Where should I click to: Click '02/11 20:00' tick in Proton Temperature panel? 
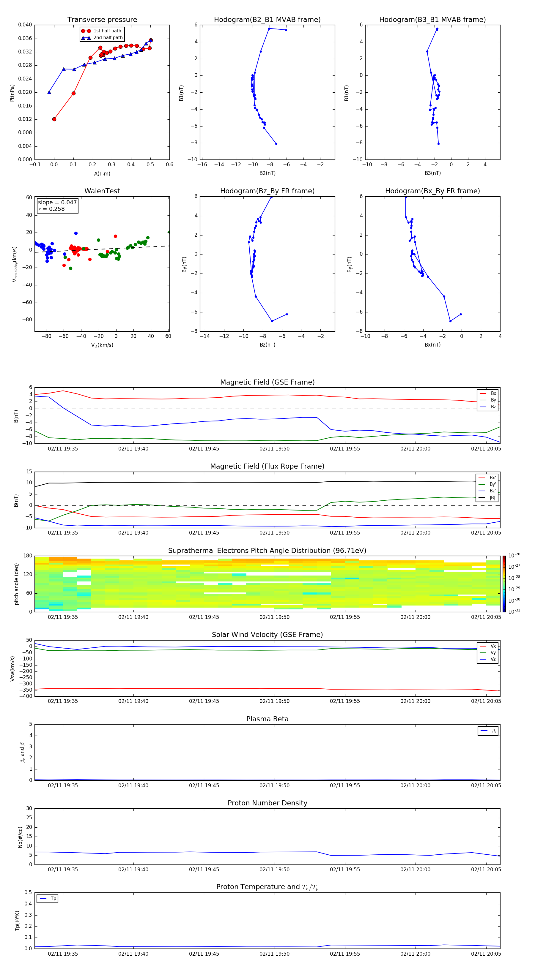(416, 954)
